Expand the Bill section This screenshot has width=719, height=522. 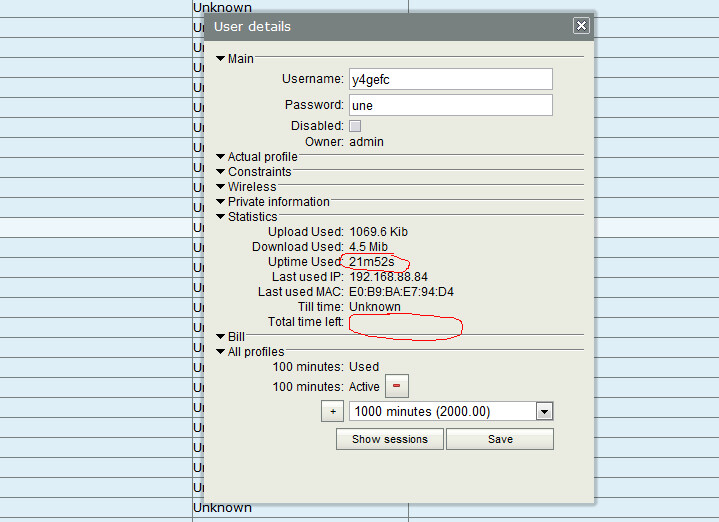tap(220, 337)
